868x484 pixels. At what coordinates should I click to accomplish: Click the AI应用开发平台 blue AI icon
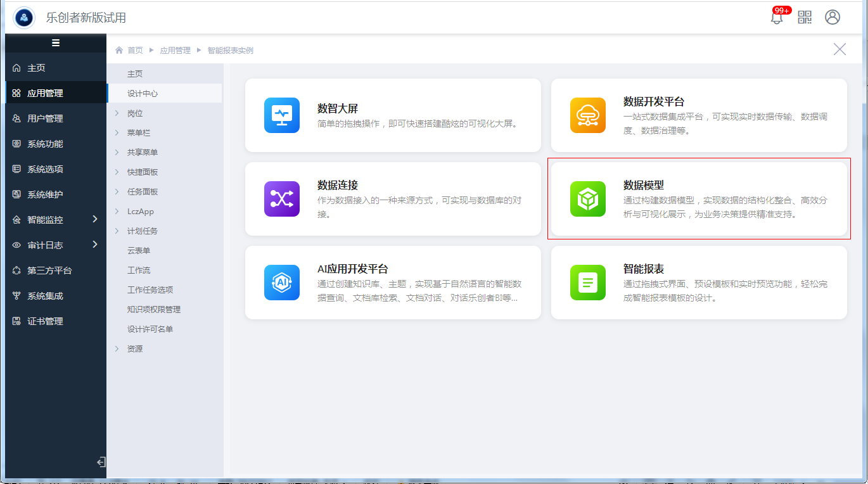(282, 283)
